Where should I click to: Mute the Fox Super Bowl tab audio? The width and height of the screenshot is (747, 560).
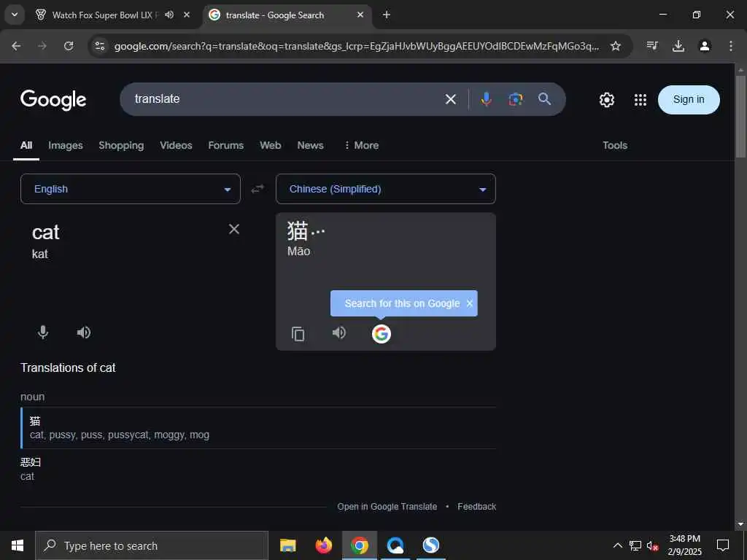(169, 15)
